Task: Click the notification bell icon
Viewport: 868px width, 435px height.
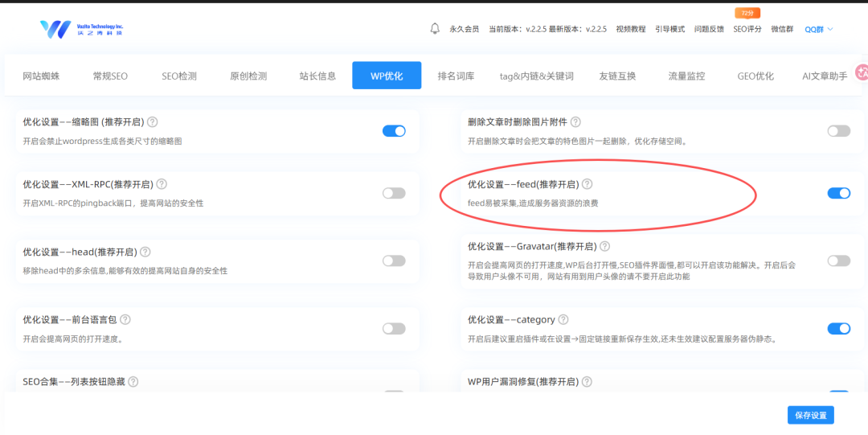Action: (x=435, y=28)
